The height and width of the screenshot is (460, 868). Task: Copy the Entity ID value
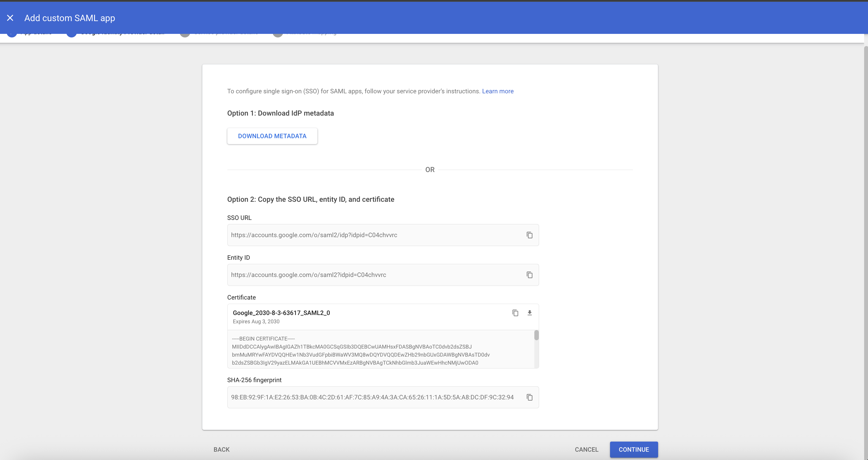(529, 275)
